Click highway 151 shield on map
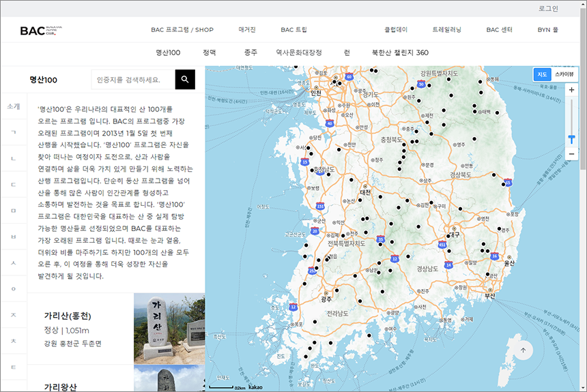 tap(320, 206)
